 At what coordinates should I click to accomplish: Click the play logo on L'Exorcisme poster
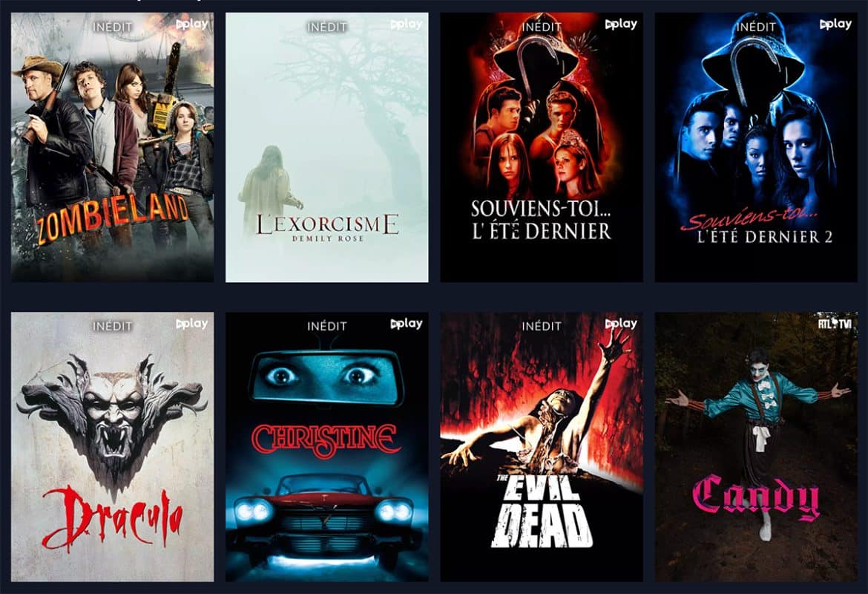[407, 25]
